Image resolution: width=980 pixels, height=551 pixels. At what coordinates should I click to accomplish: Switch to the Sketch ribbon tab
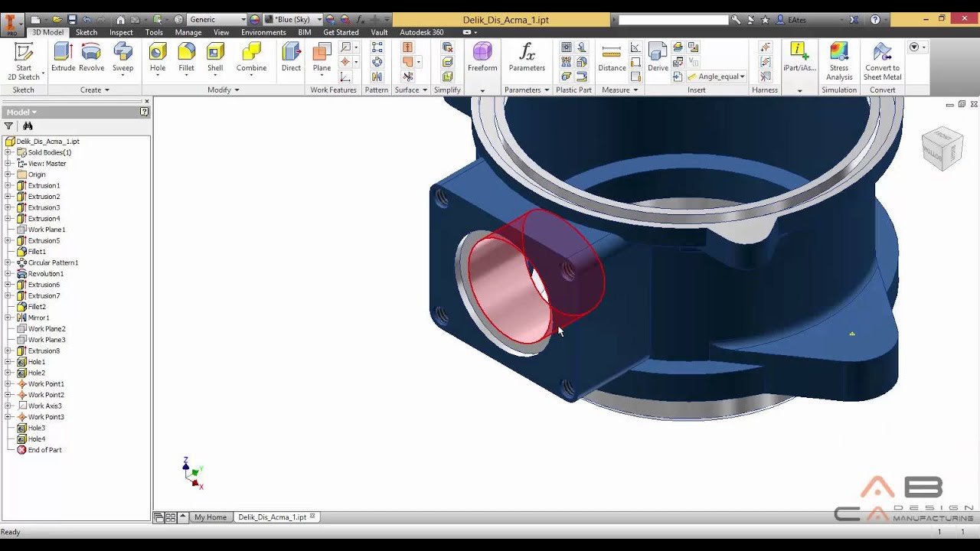point(87,32)
